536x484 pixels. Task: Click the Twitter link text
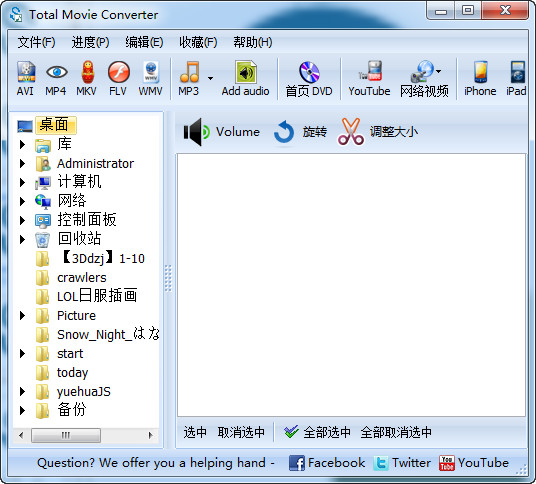pos(411,463)
